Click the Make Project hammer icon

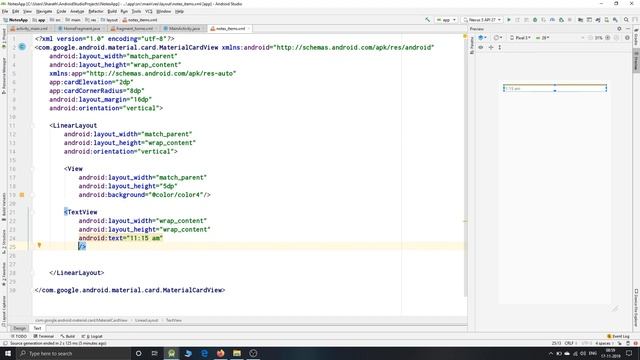pyautogui.click(x=427, y=20)
